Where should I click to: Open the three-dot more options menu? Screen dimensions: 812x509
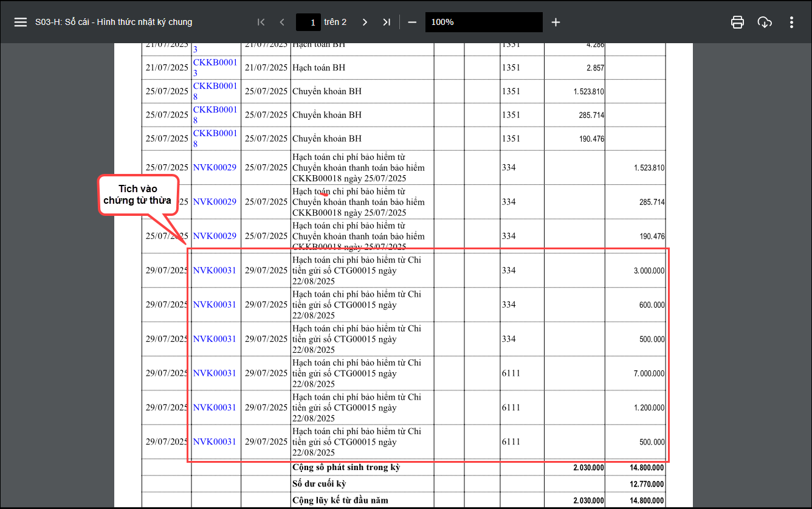791,22
